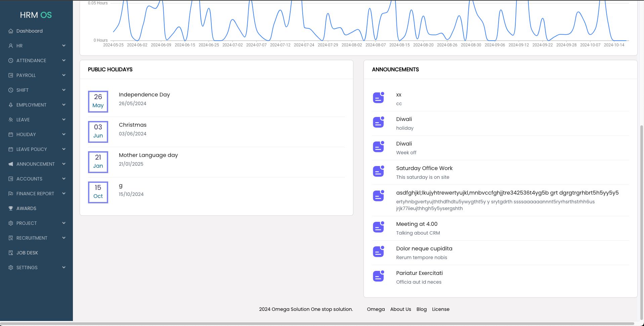Expand the Leave Policy chevron
This screenshot has width=644, height=326.
tap(64, 149)
